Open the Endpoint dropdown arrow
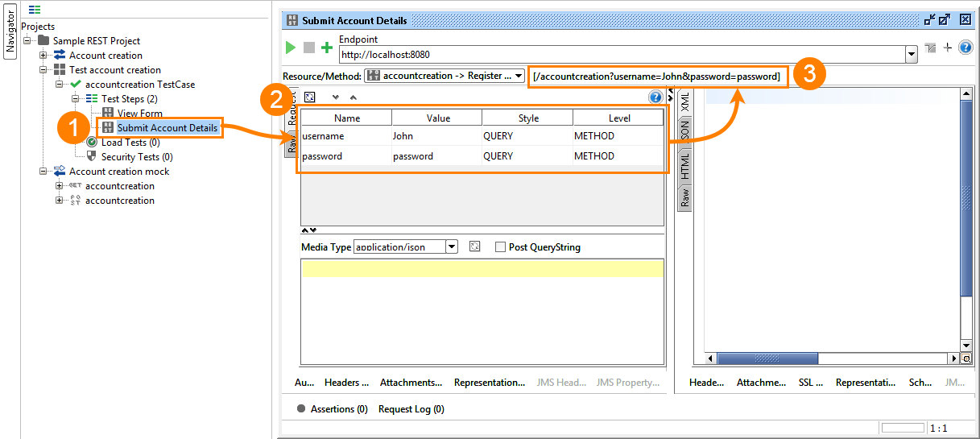This screenshot has width=980, height=439. point(912,55)
